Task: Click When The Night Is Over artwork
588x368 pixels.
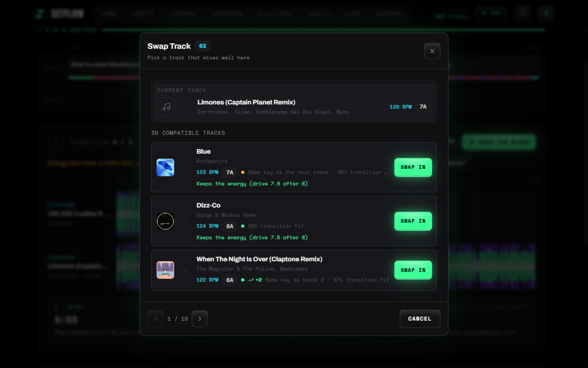Action: point(165,270)
